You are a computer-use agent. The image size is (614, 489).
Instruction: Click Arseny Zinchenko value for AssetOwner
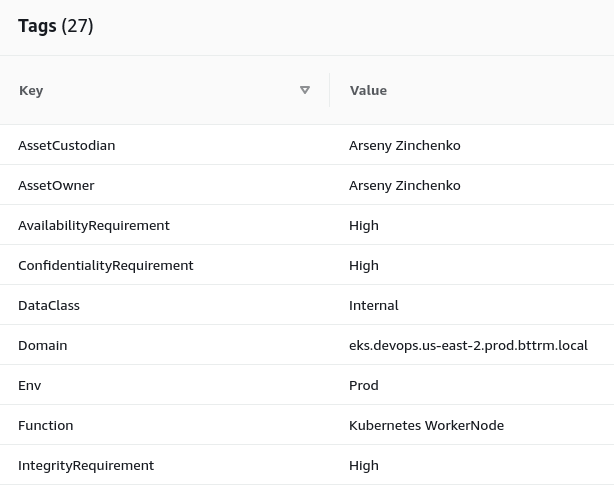pos(405,186)
